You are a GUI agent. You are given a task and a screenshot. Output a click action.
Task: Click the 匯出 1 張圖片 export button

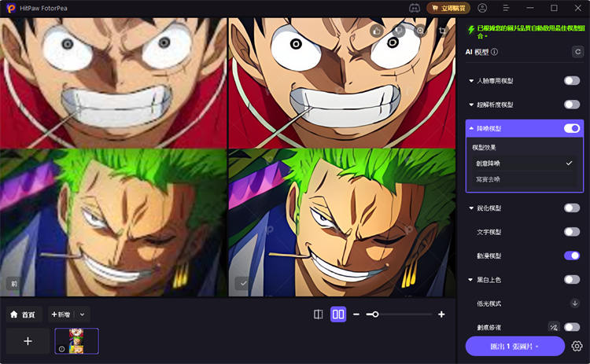tap(514, 346)
